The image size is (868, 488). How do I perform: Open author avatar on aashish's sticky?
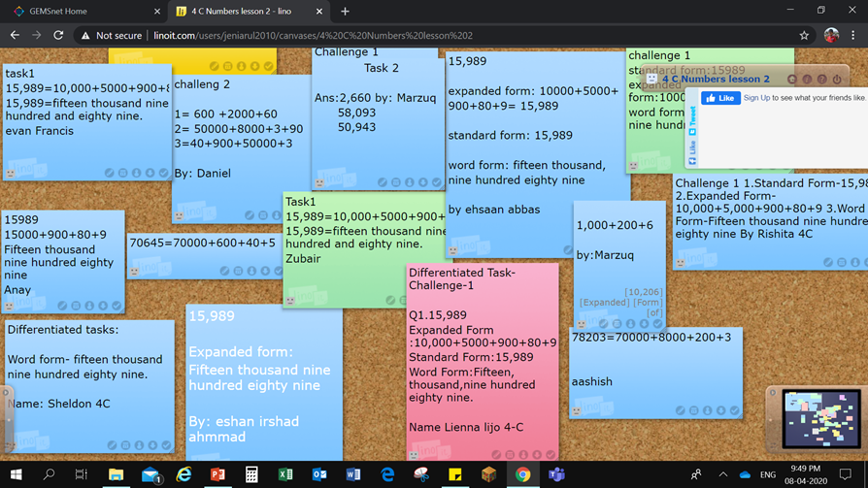click(x=577, y=411)
